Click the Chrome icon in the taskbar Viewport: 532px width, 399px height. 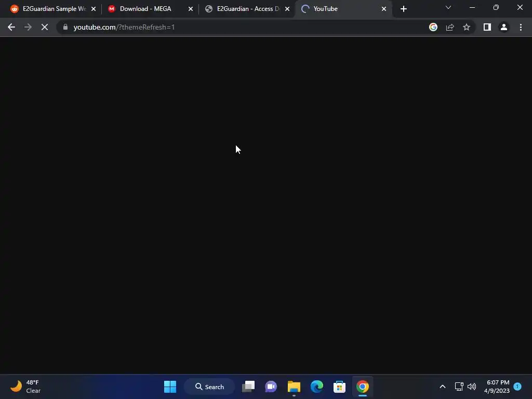[x=362, y=387]
